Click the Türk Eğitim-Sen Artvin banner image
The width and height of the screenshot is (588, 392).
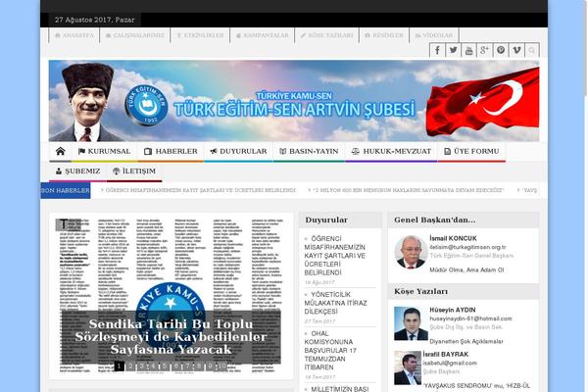pyautogui.click(x=294, y=101)
